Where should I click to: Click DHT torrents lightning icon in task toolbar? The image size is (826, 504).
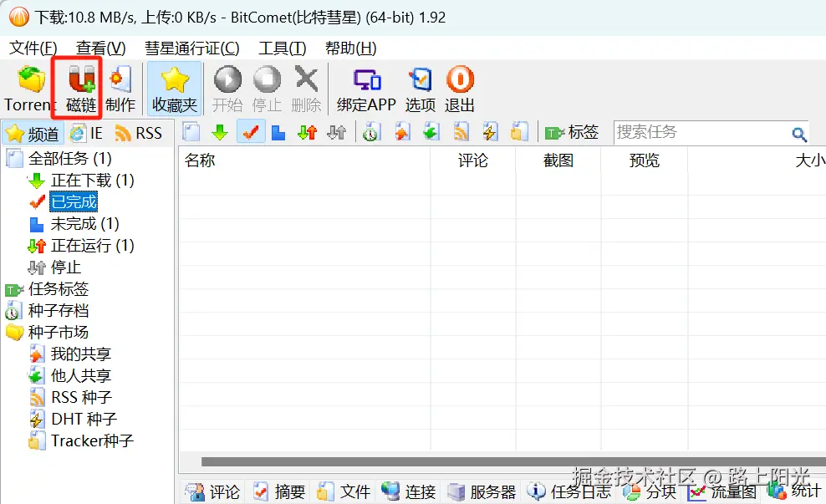point(491,132)
